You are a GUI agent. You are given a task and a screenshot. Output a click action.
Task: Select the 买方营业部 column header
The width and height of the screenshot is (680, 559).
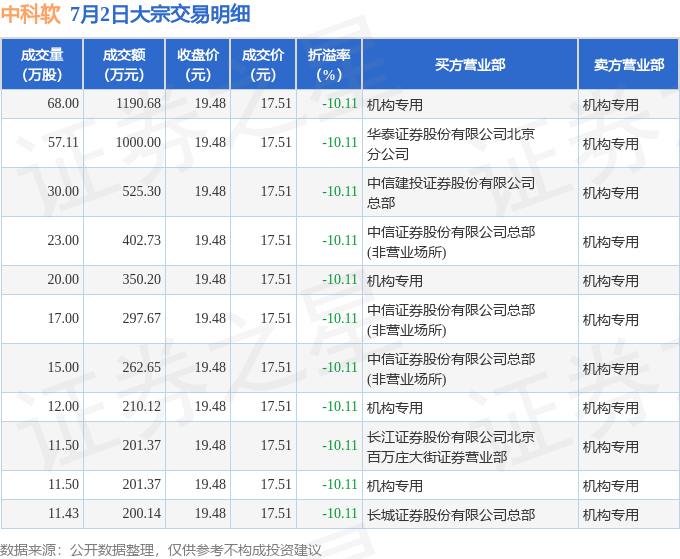pyautogui.click(x=470, y=65)
